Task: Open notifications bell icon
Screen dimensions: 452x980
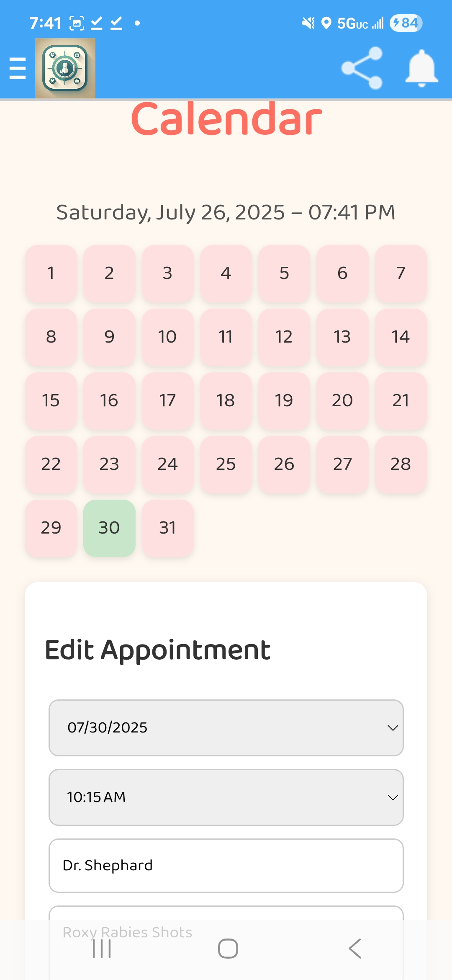Action: pos(421,68)
